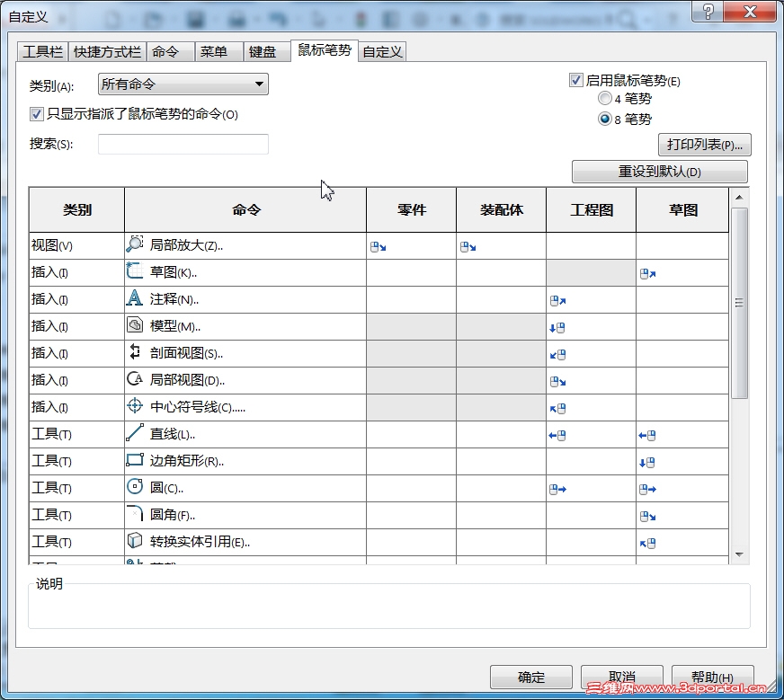The height and width of the screenshot is (700, 784).
Task: Click the 直线 line tool icon
Action: point(135,433)
